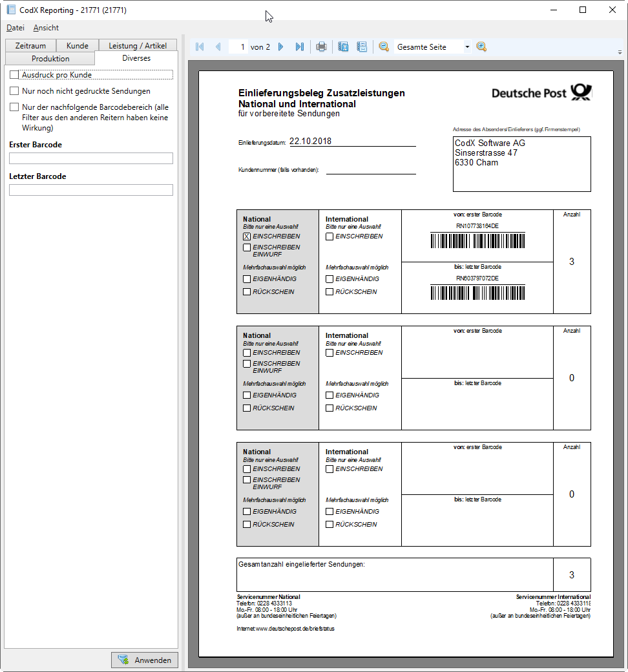Toggle the Ausdruck pro Kunde checkbox
Viewport: 628px width, 672px height.
tap(14, 75)
